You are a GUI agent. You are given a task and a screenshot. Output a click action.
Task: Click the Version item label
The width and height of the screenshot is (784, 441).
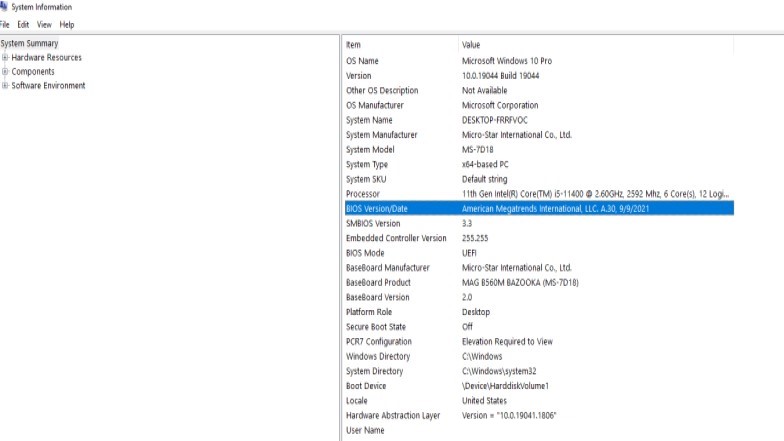pos(358,76)
